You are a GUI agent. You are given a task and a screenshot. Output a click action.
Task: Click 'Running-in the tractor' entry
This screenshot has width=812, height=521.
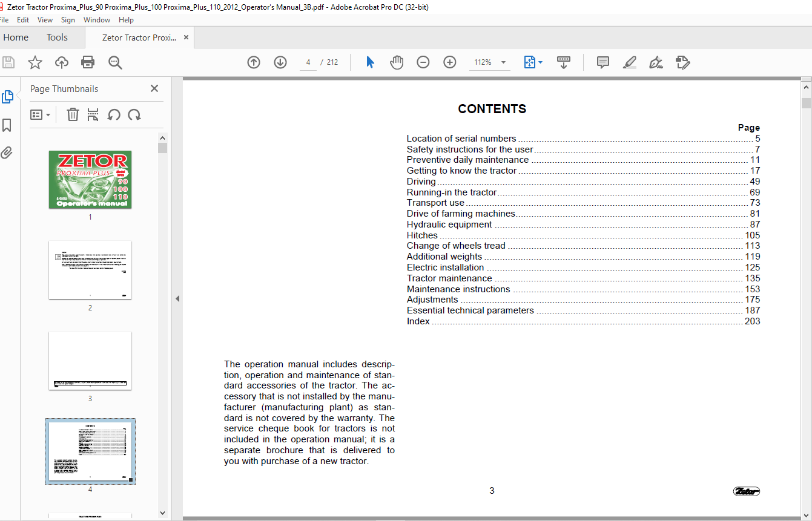(x=583, y=192)
